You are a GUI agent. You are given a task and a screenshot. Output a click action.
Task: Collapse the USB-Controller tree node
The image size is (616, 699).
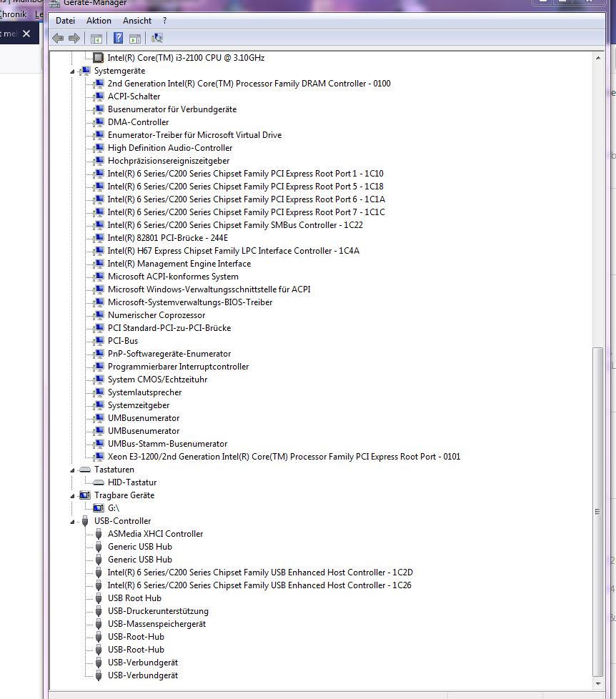click(72, 522)
